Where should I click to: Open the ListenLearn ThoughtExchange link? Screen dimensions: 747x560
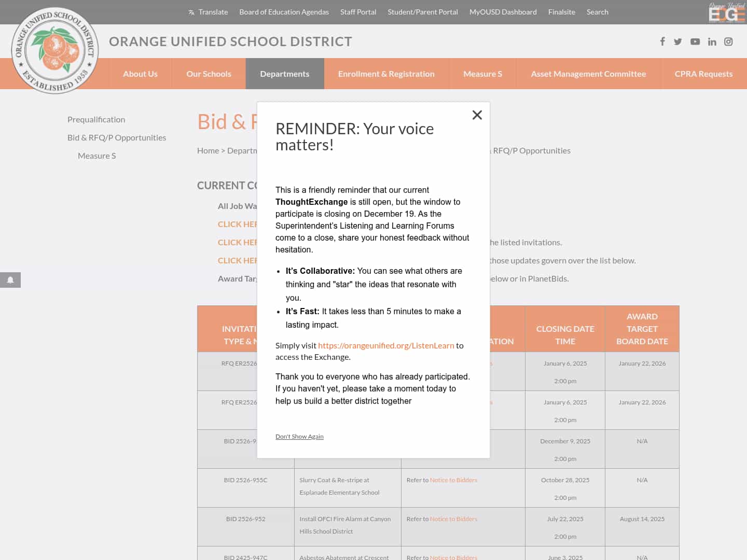click(386, 345)
